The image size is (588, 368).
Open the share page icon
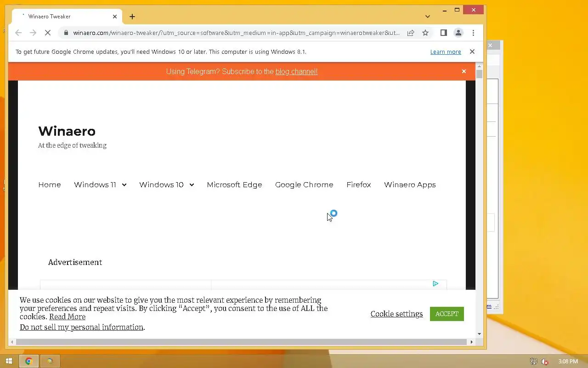411,33
